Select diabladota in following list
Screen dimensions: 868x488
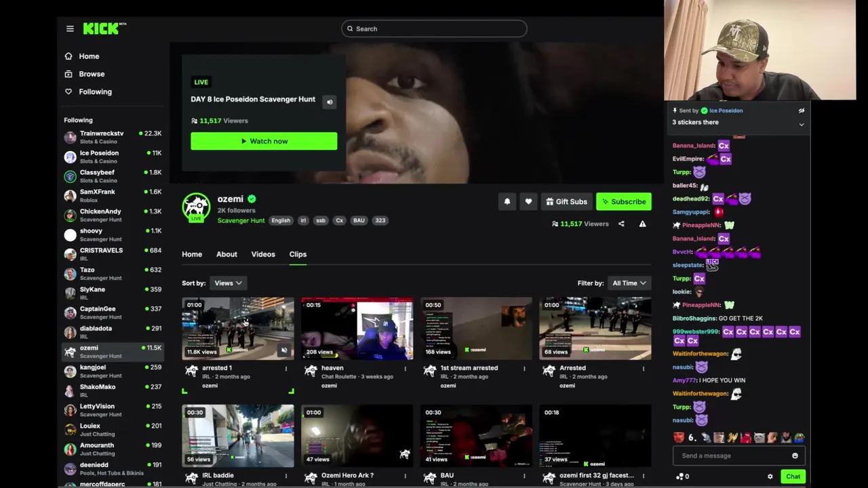(113, 332)
